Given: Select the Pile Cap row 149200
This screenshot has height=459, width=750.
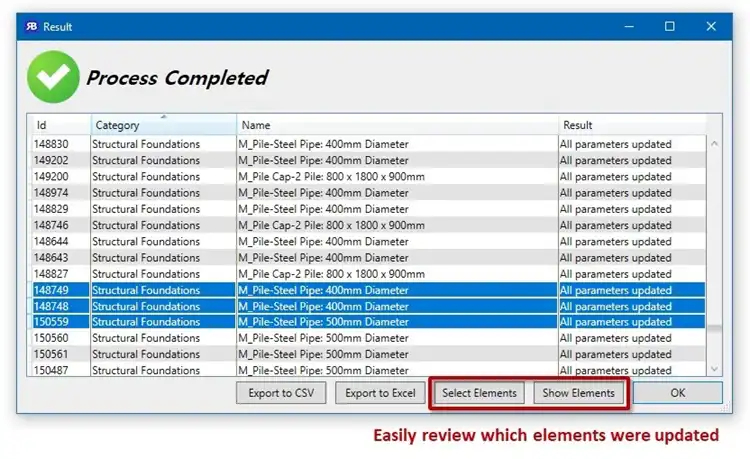Looking at the screenshot, I should click(366, 176).
